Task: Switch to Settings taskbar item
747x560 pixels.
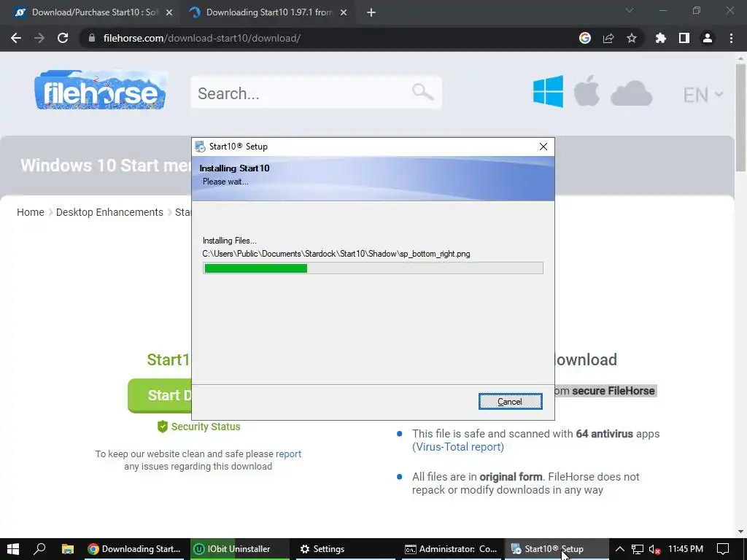Action: click(x=346, y=549)
